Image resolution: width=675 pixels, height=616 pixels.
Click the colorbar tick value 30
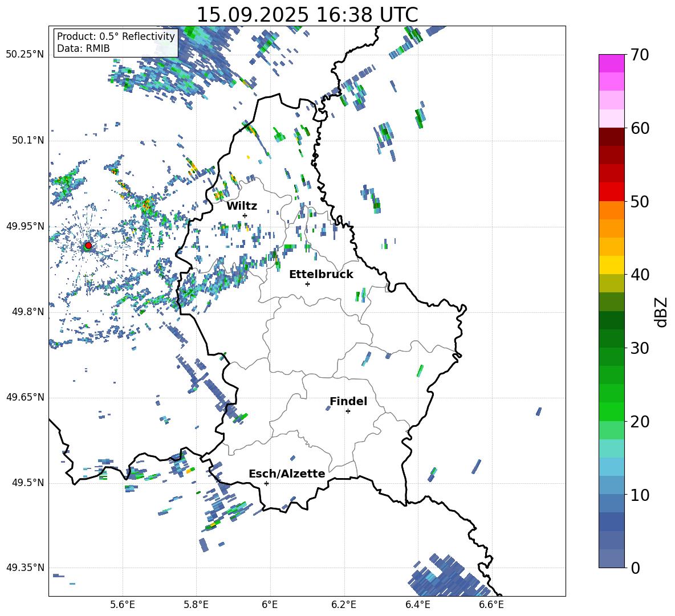pos(640,348)
